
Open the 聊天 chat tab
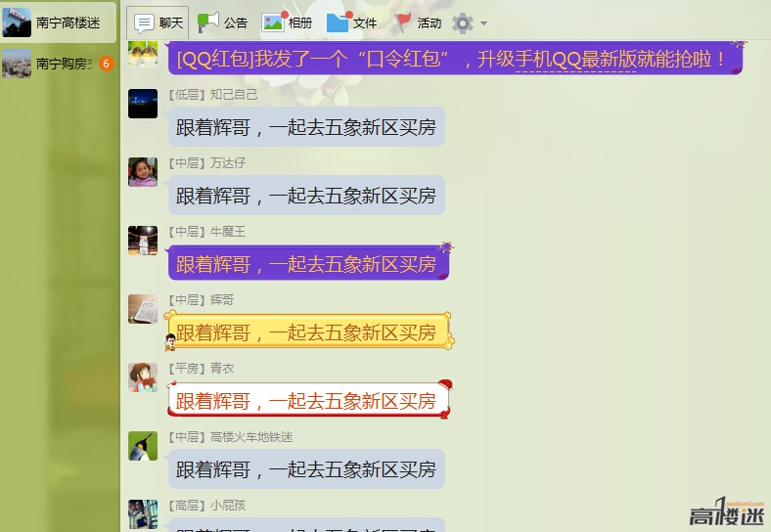[x=159, y=22]
